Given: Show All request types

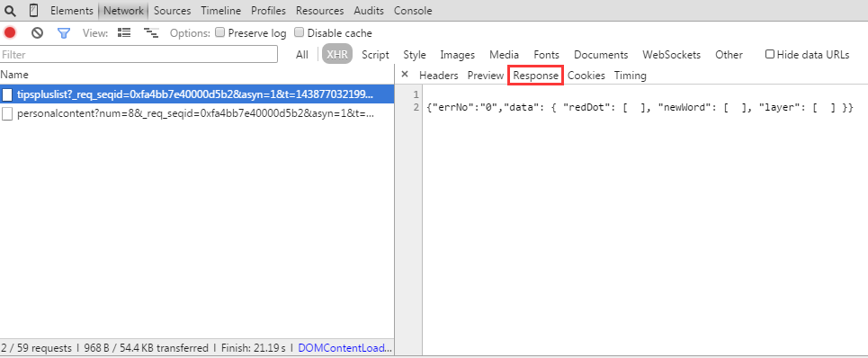Looking at the screenshot, I should click(301, 55).
